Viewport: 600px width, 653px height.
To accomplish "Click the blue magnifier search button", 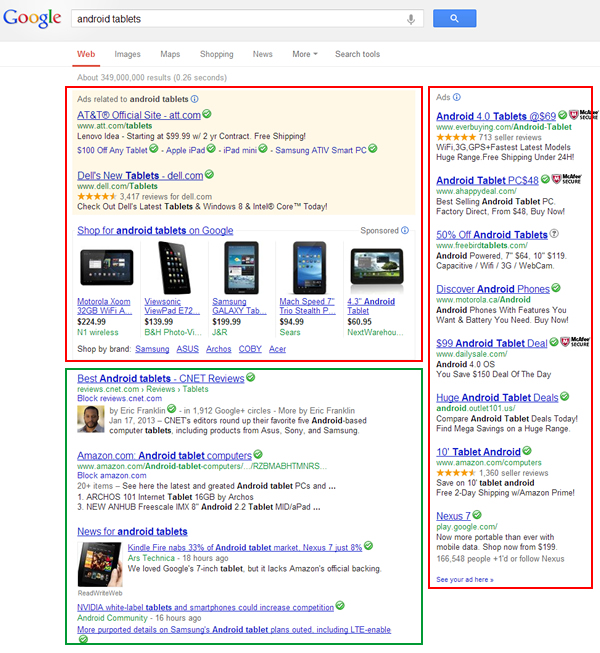I will [454, 18].
